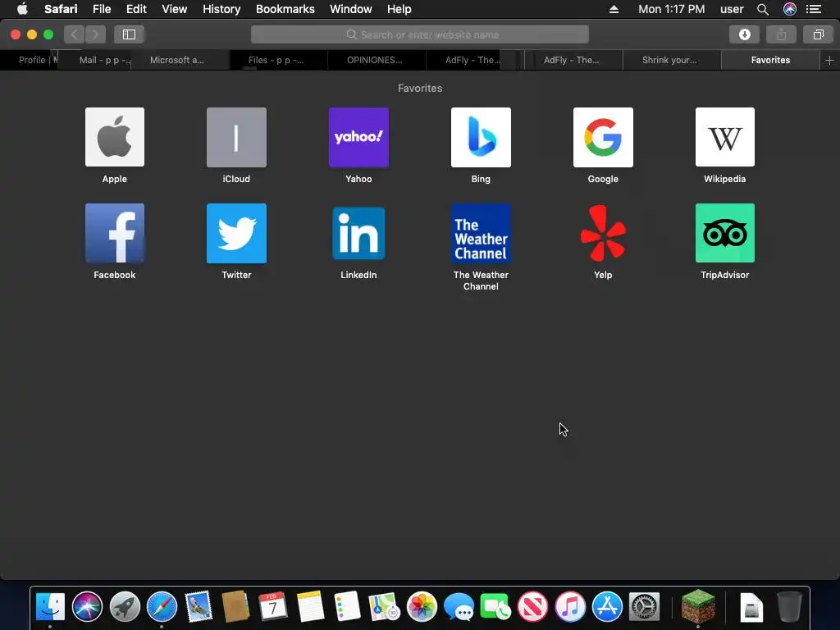Switch to the Mail - p p tab
840x630 pixels.
point(95,60)
